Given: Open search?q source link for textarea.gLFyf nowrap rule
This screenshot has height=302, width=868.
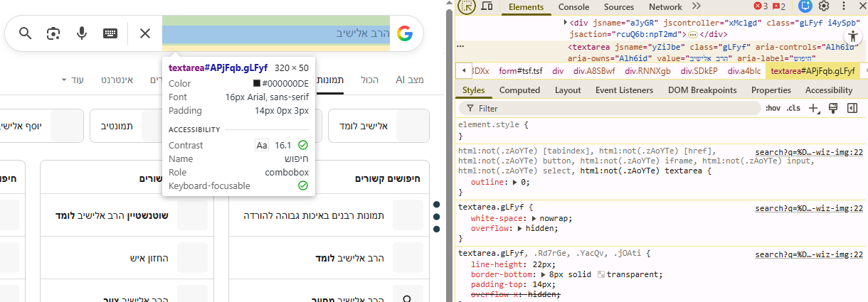Looking at the screenshot, I should (x=809, y=208).
